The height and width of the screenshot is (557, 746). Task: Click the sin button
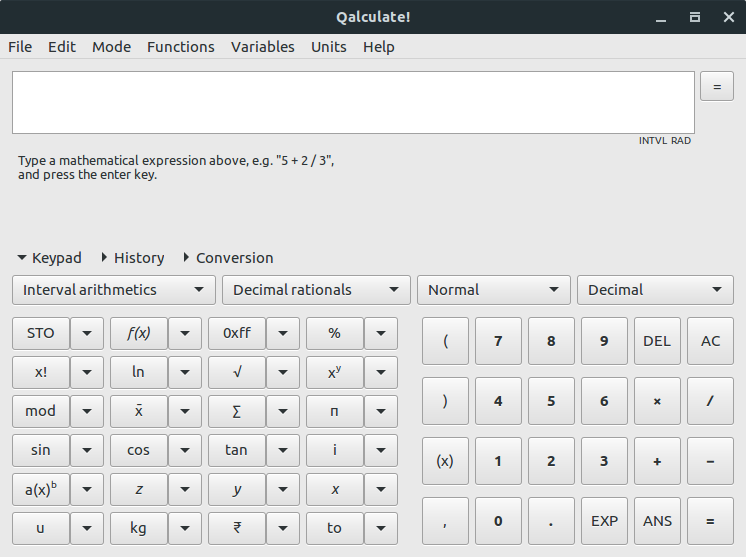[41, 450]
